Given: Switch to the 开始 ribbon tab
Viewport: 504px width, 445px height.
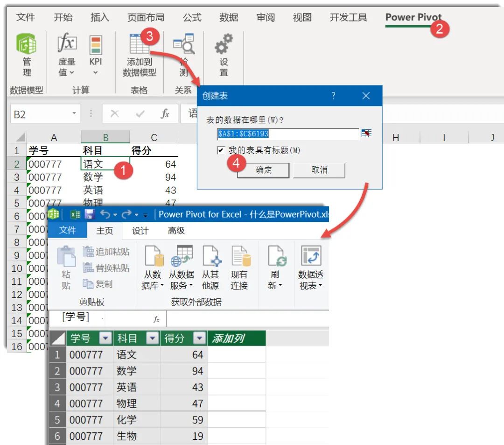Looking at the screenshot, I should tap(63, 17).
